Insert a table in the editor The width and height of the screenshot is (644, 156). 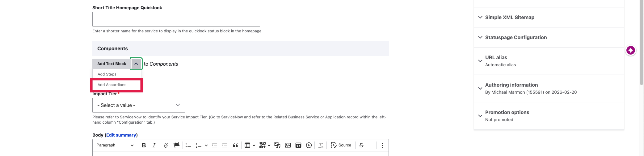[x=247, y=145]
